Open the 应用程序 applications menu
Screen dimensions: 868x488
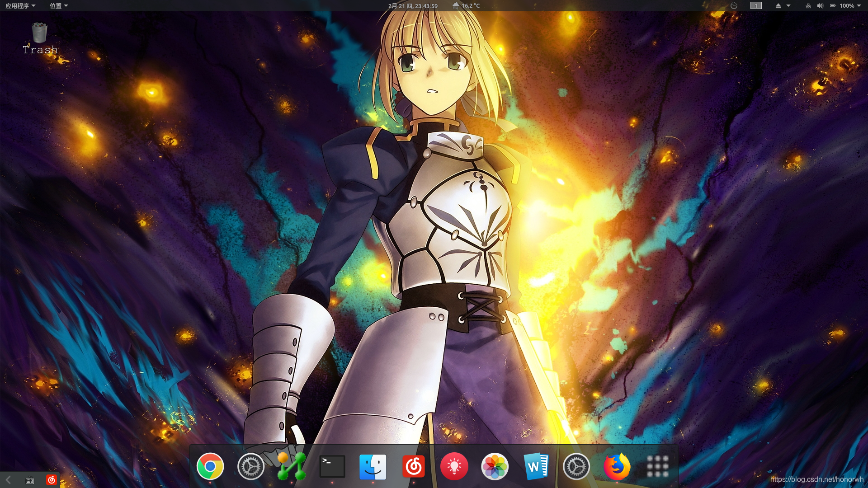pos(20,6)
